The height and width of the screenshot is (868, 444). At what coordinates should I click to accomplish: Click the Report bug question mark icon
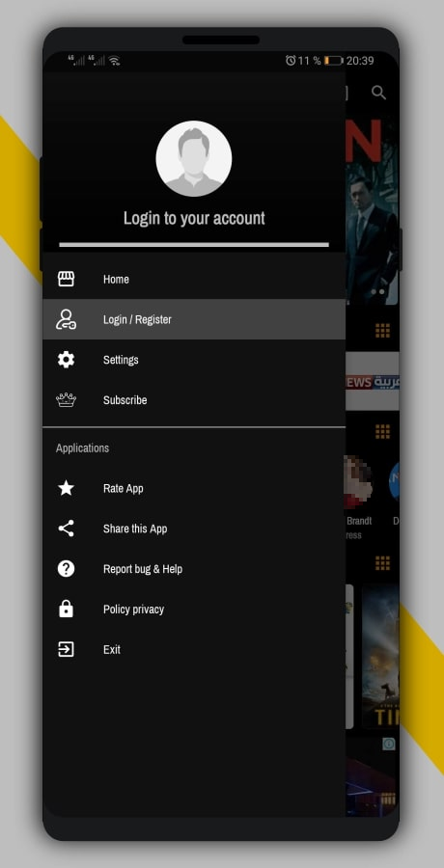tap(66, 568)
